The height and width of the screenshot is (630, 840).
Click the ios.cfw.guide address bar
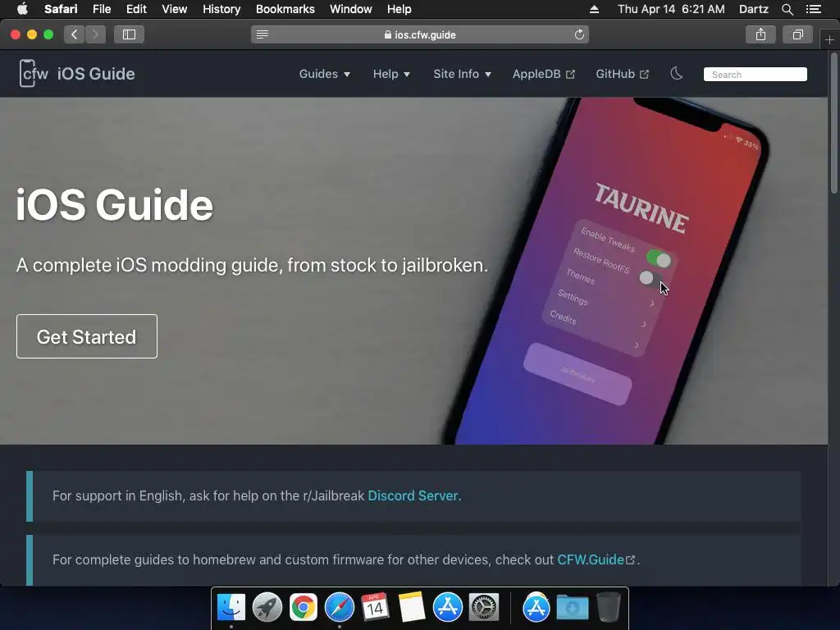[x=420, y=34]
